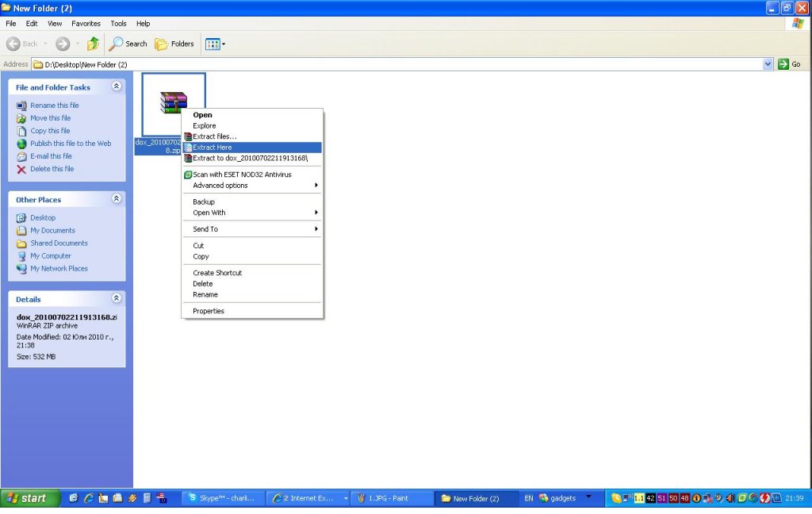
Task: Choose Extract files... in context menu
Action: [252, 136]
